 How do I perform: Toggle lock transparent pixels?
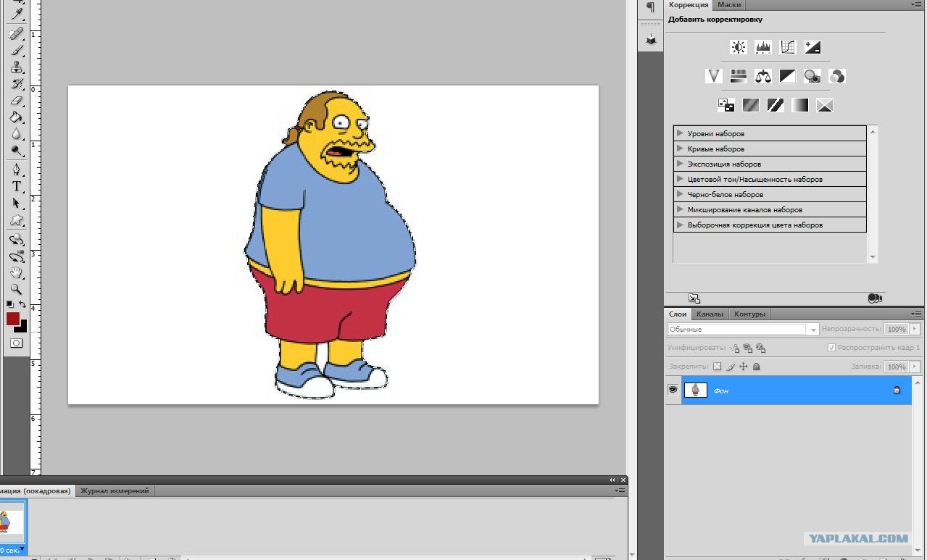pyautogui.click(x=717, y=367)
